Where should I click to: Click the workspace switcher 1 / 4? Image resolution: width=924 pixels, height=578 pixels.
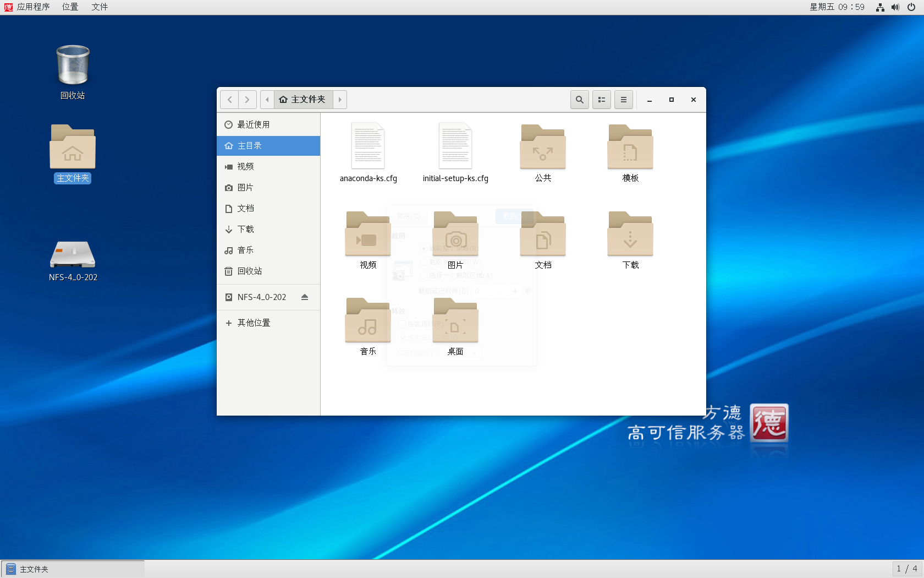tap(906, 569)
